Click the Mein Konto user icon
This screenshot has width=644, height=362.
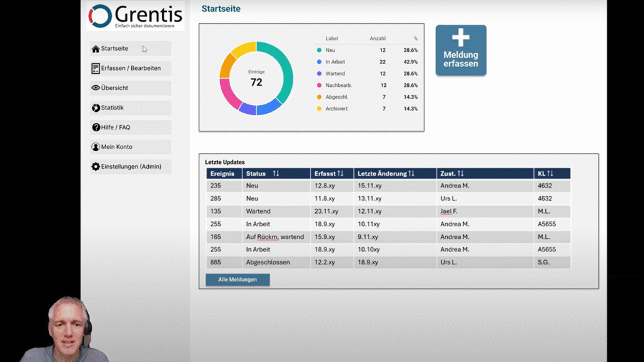click(96, 147)
